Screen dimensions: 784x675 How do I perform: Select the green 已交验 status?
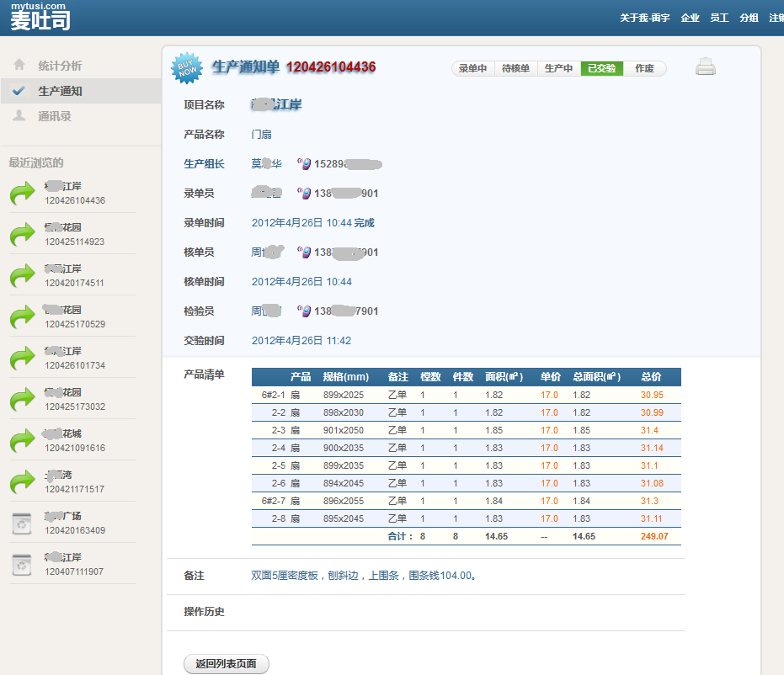click(x=601, y=69)
